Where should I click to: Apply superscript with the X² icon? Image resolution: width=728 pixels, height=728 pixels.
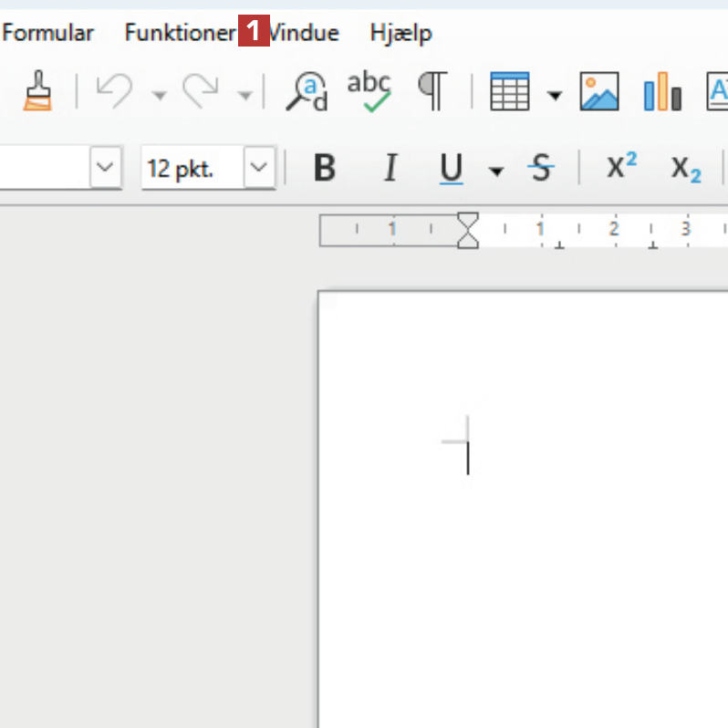621,167
